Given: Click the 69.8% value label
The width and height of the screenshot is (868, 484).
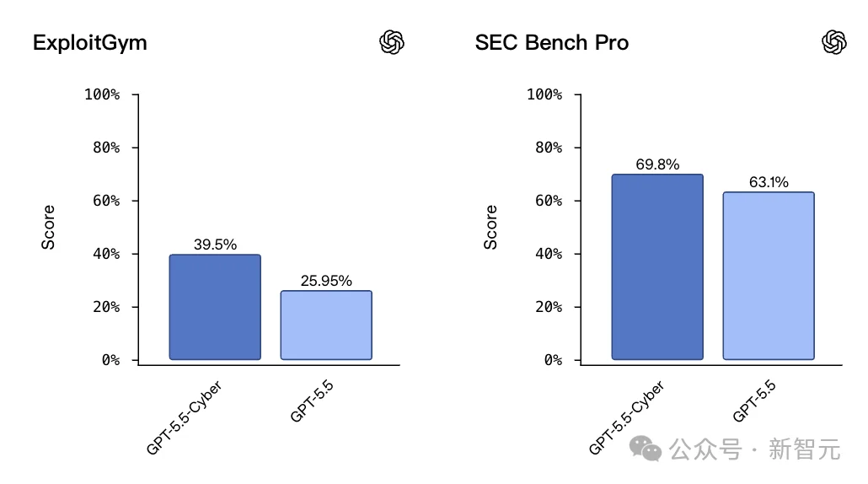Looking at the screenshot, I should click(657, 164).
